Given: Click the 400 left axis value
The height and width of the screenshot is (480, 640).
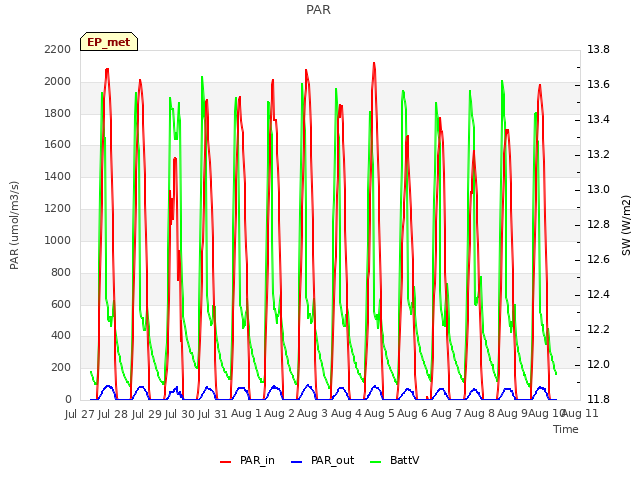Looking at the screenshot, I should coord(61,336).
